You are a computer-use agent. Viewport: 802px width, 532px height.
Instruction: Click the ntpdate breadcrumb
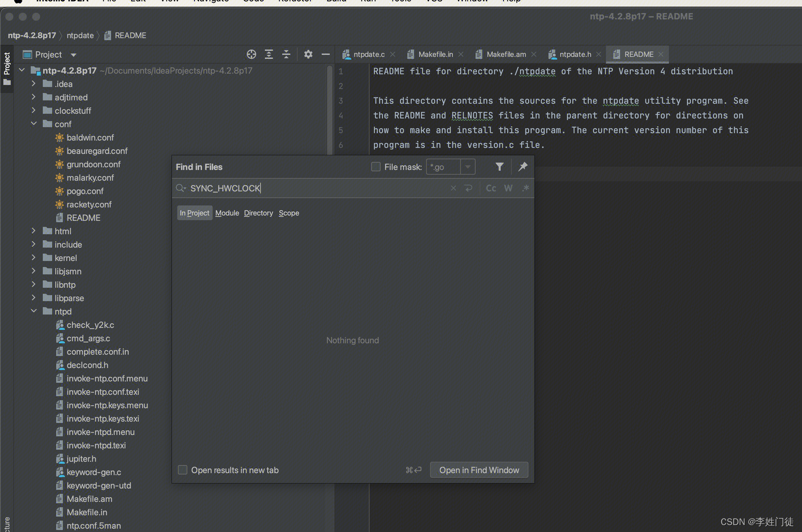(80, 35)
